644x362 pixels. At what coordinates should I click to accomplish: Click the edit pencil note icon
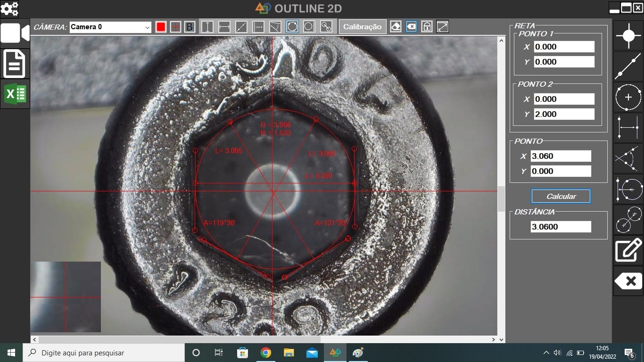tap(628, 250)
